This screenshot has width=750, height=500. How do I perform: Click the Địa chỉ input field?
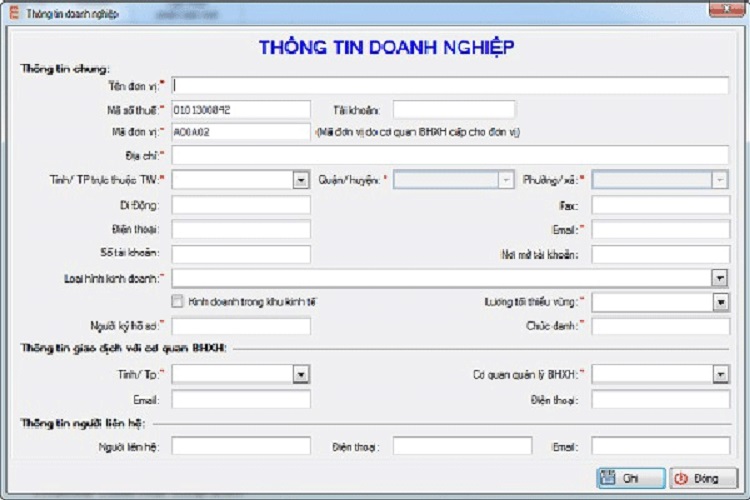pos(450,155)
